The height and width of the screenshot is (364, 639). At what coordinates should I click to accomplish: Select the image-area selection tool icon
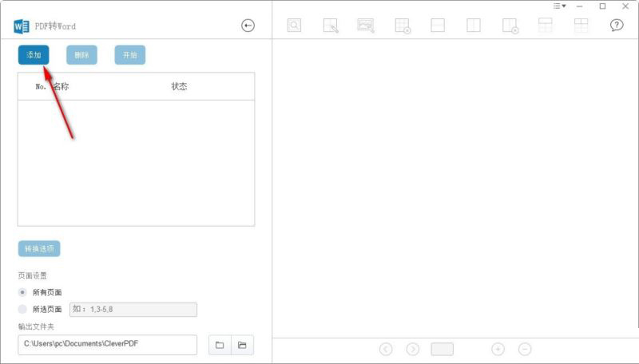coord(366,26)
